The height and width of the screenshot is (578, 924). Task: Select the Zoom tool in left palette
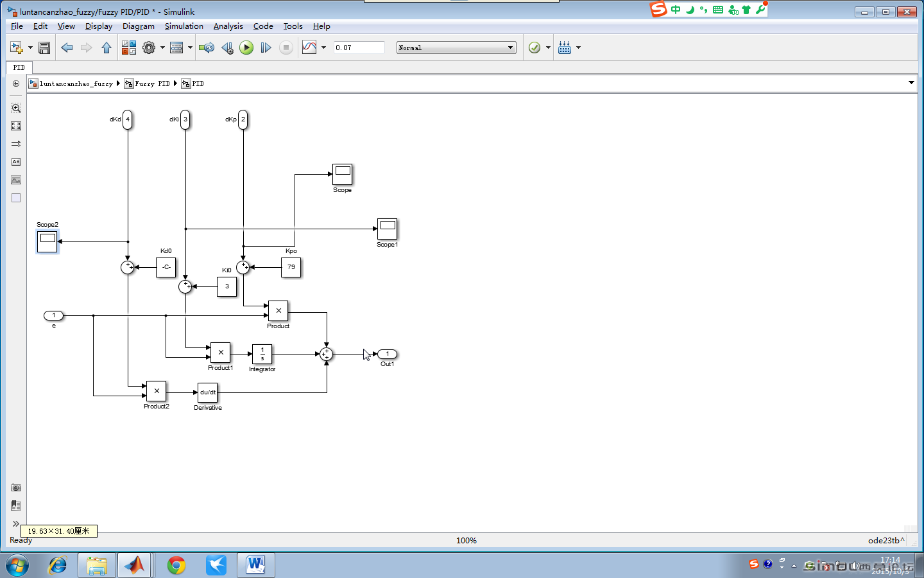coord(16,108)
